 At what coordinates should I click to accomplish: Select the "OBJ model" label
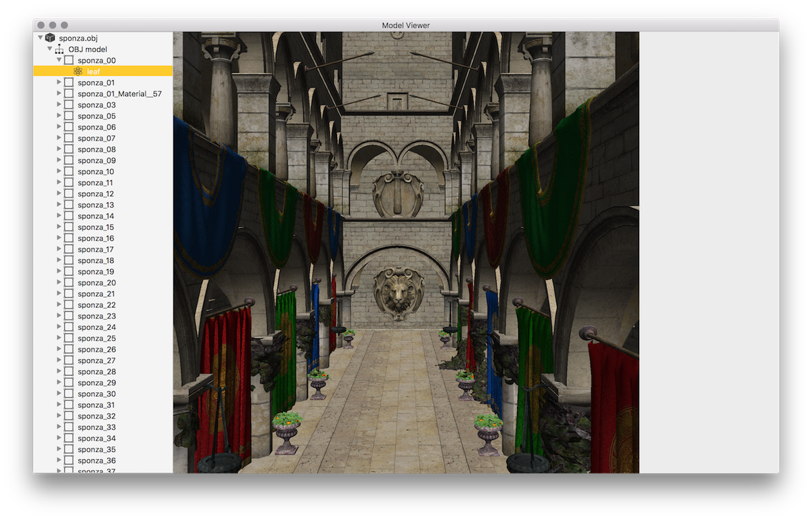click(x=88, y=49)
